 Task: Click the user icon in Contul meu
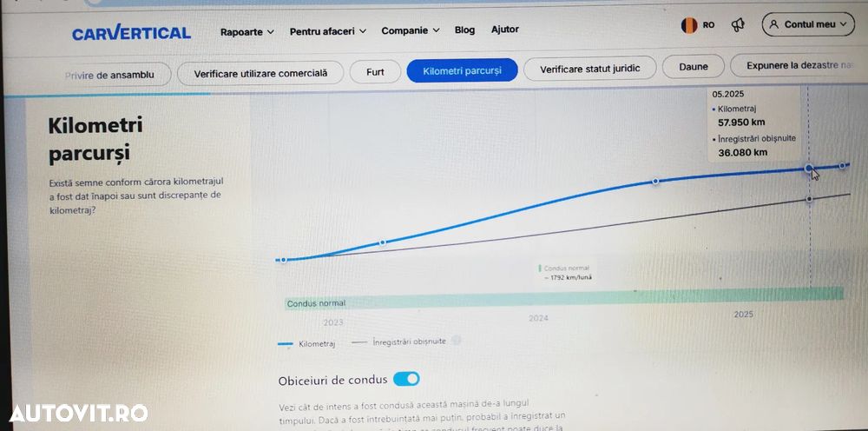point(774,24)
